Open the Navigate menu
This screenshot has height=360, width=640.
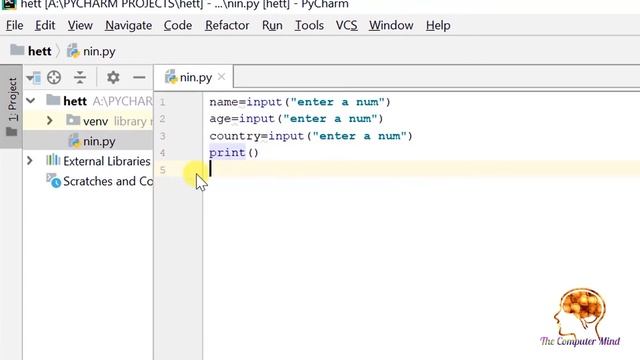(129, 25)
